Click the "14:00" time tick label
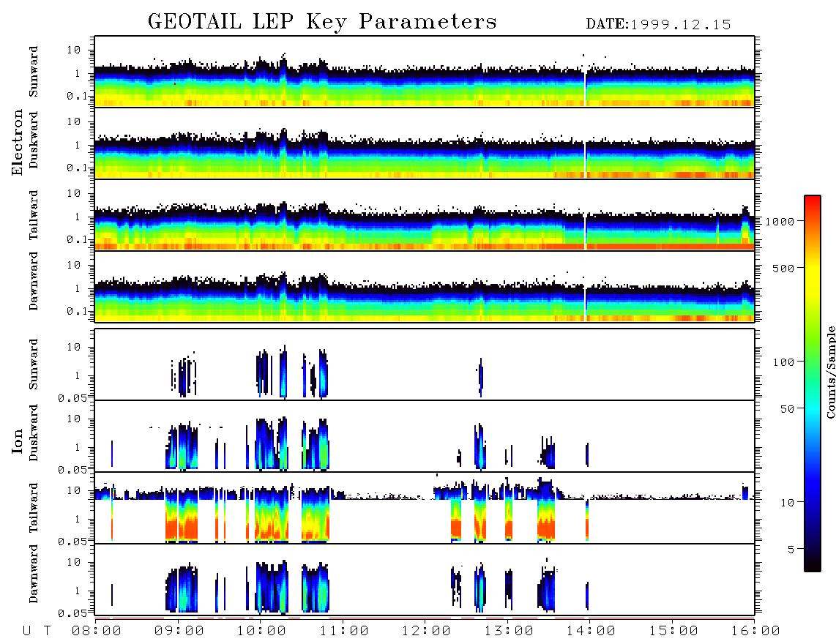This screenshot has width=836, height=644. coord(591,631)
